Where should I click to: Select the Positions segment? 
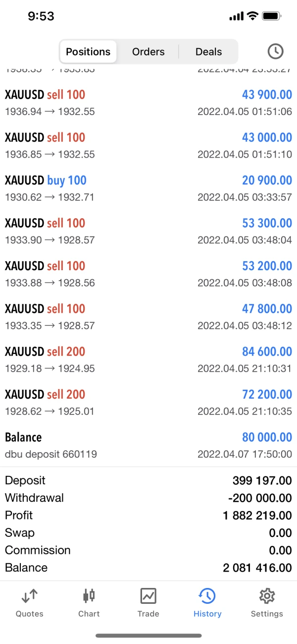tap(88, 52)
